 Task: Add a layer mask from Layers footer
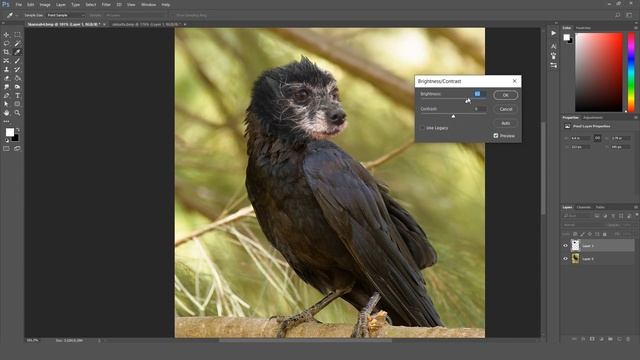[592, 339]
